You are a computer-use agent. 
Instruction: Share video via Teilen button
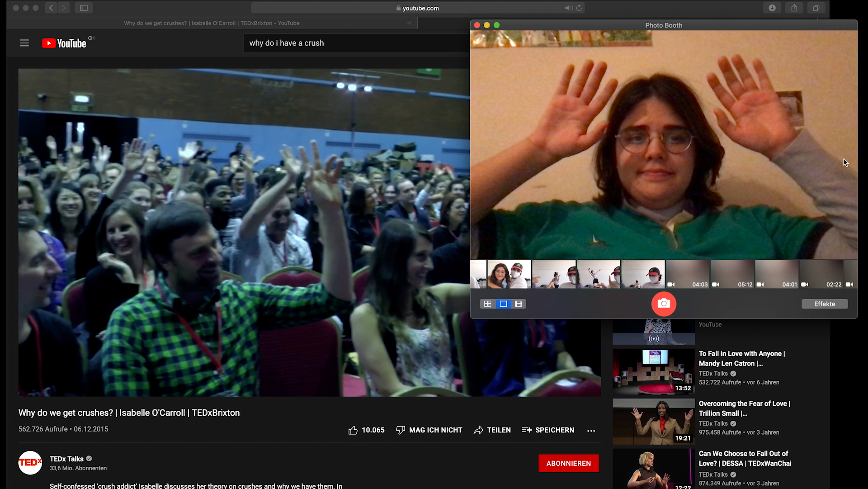[492, 430]
